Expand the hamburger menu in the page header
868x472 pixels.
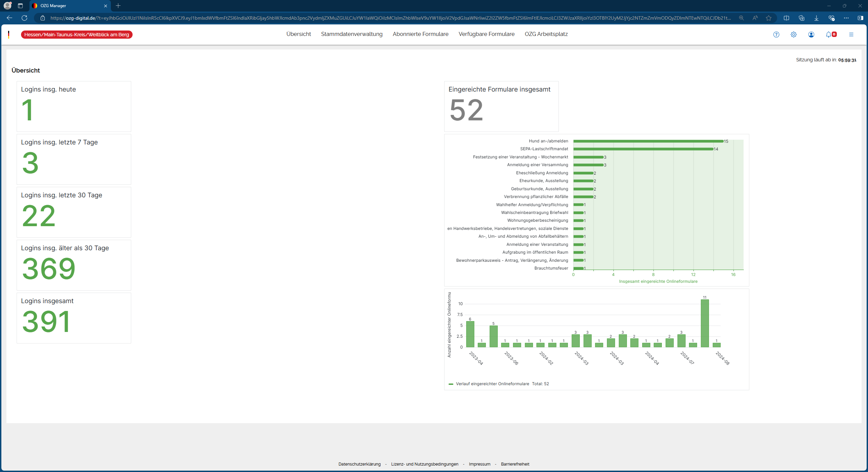coord(851,34)
